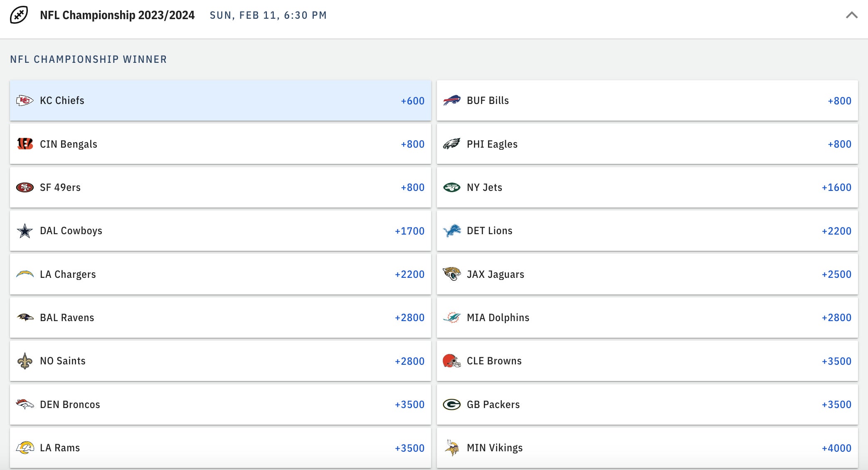
Task: Collapse the NFL Championship 2023/2024 section
Action: 851,15
